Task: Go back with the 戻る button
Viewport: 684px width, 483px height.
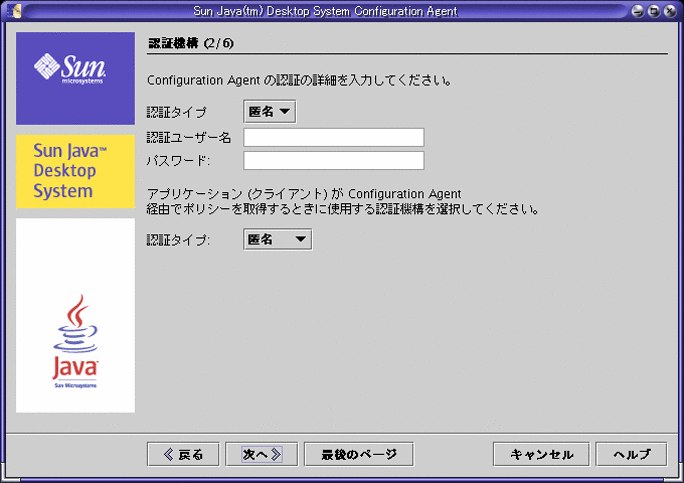Action: (183, 455)
